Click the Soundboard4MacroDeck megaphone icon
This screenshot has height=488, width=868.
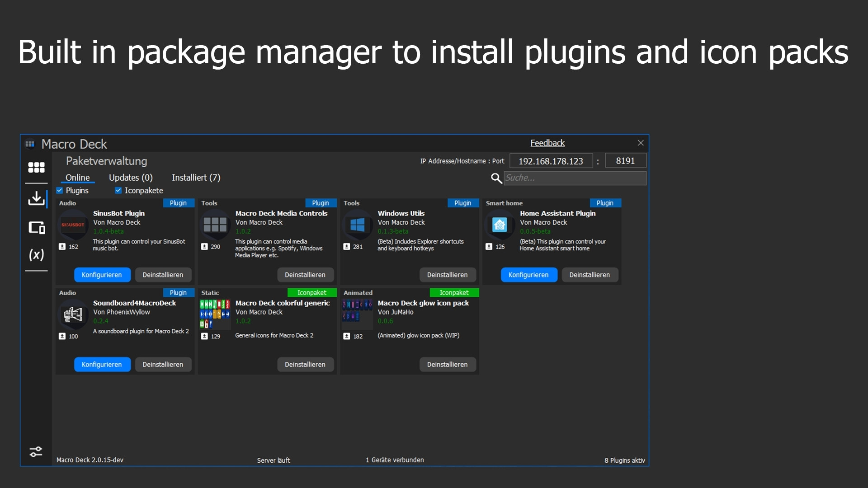point(73,314)
